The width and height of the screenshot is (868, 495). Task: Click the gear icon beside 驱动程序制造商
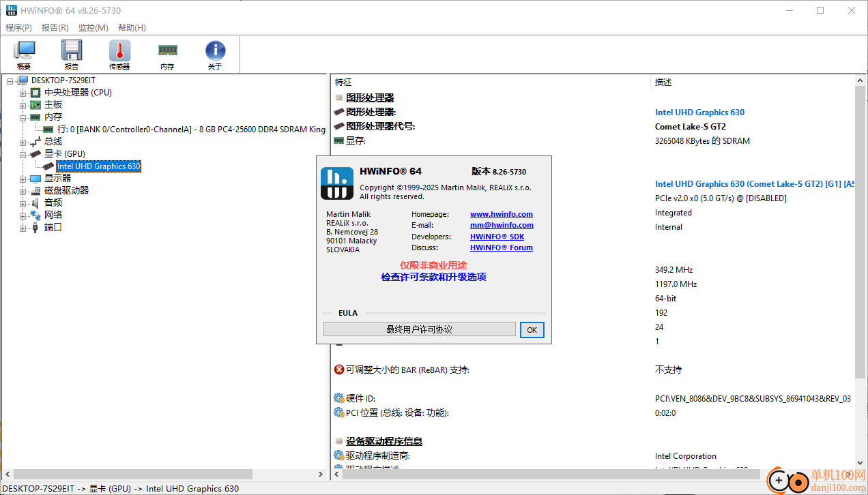tap(339, 455)
